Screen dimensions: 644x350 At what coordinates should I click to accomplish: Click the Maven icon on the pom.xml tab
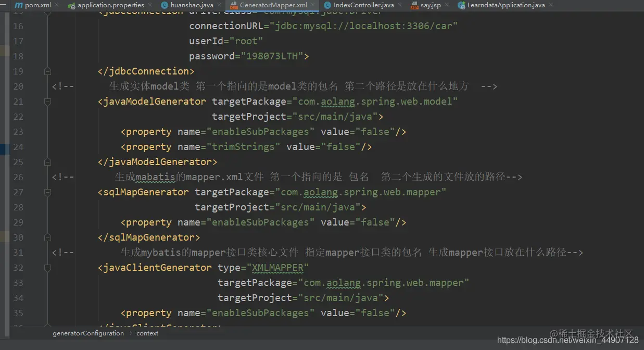[x=19, y=5]
